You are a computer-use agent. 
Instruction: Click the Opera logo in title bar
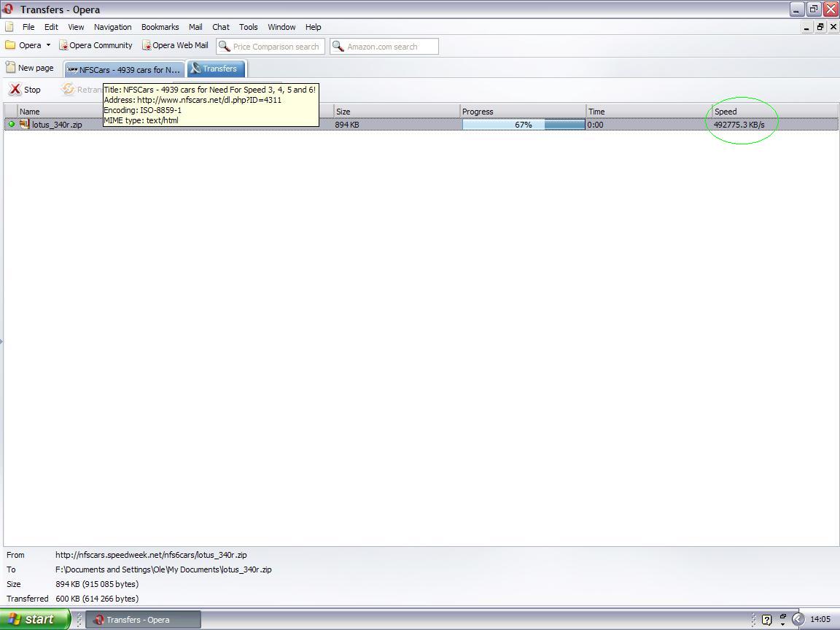tap(8, 9)
